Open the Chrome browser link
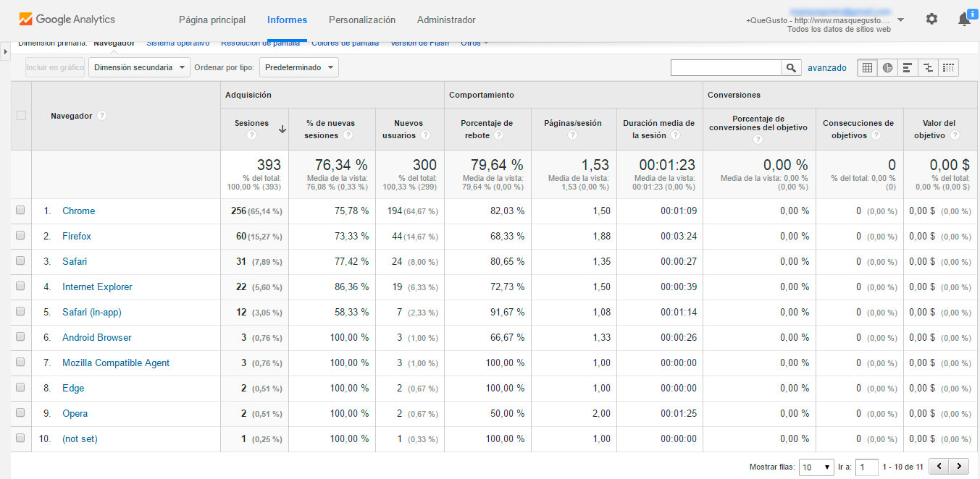This screenshot has height=479, width=980. point(78,211)
